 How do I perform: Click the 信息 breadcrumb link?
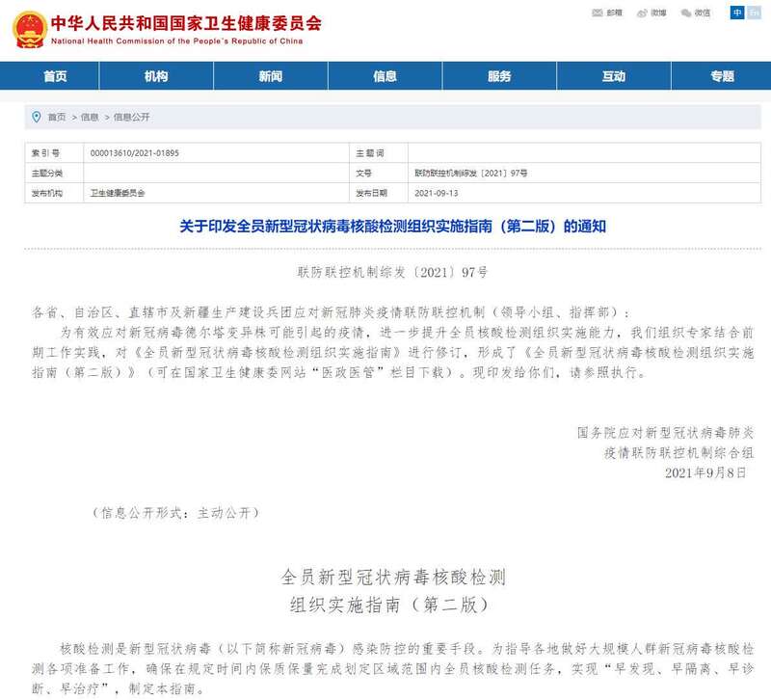(x=90, y=118)
